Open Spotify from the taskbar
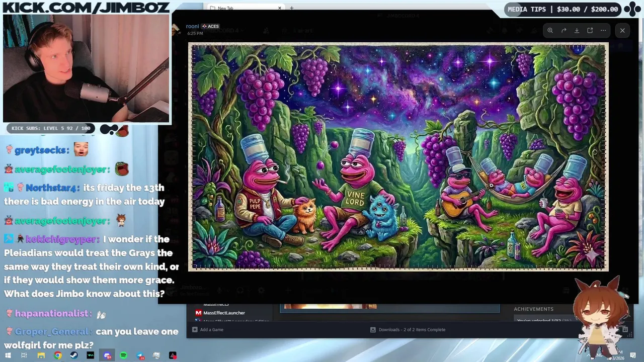 [123, 355]
